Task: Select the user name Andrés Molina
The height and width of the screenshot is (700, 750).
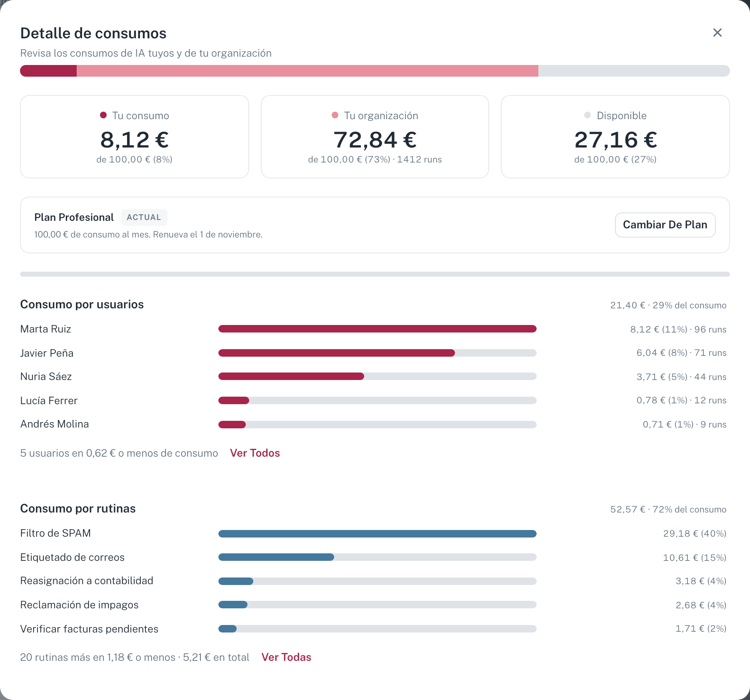Action: (x=55, y=424)
